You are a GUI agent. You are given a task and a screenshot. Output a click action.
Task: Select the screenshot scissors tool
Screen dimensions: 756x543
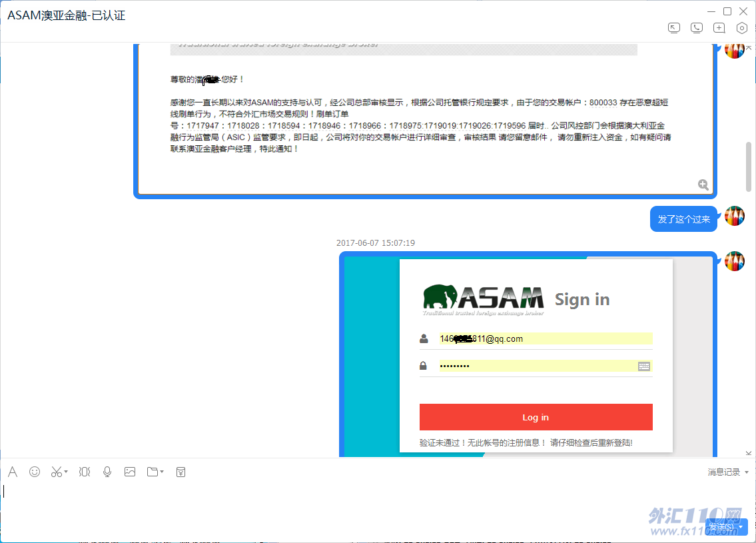(x=57, y=472)
